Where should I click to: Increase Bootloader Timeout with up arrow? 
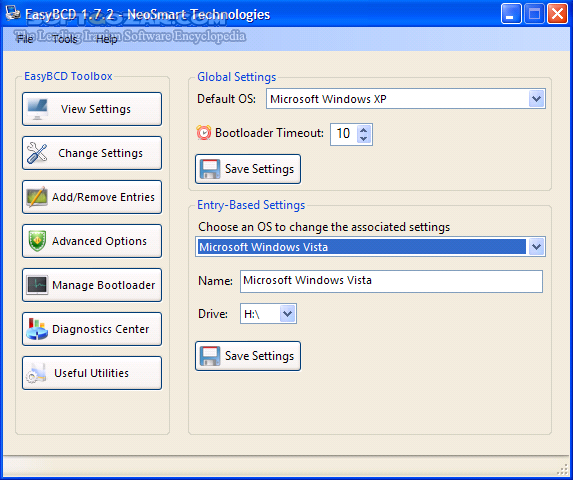[x=363, y=130]
